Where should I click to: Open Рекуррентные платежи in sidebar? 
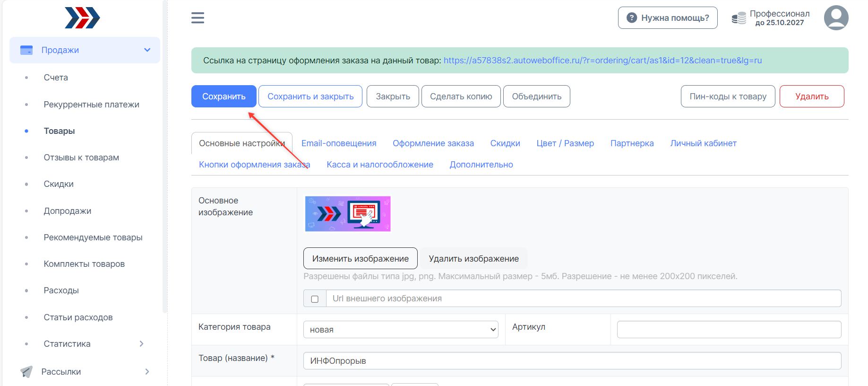click(x=91, y=105)
